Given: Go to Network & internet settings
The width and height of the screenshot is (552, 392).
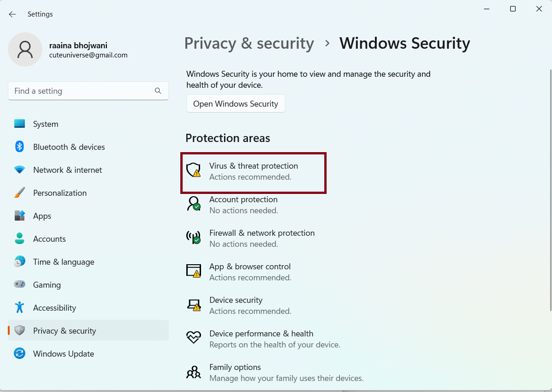Looking at the screenshot, I should coord(68,170).
